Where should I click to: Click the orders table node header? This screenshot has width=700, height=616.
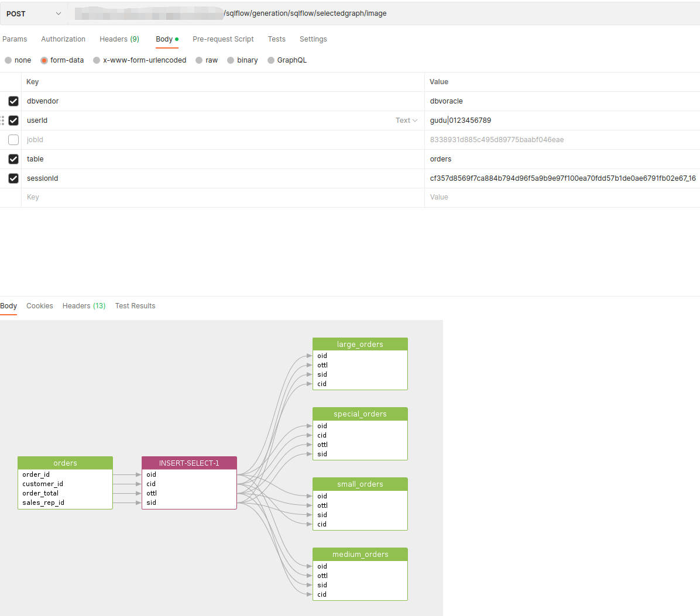(x=65, y=463)
